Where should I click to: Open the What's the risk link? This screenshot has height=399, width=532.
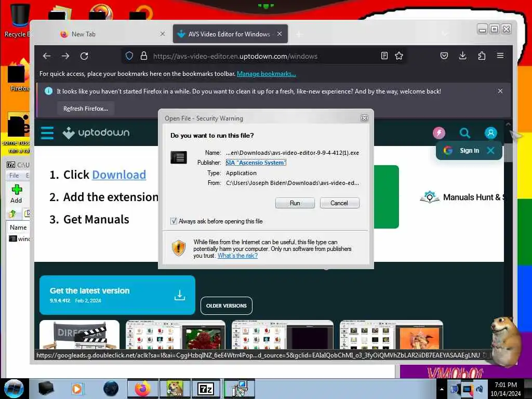[x=237, y=256]
